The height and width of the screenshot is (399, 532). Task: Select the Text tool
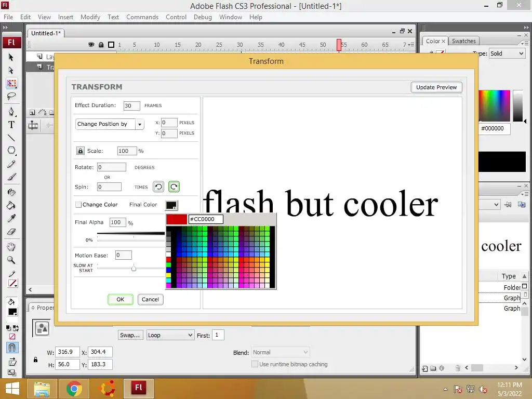[11, 125]
